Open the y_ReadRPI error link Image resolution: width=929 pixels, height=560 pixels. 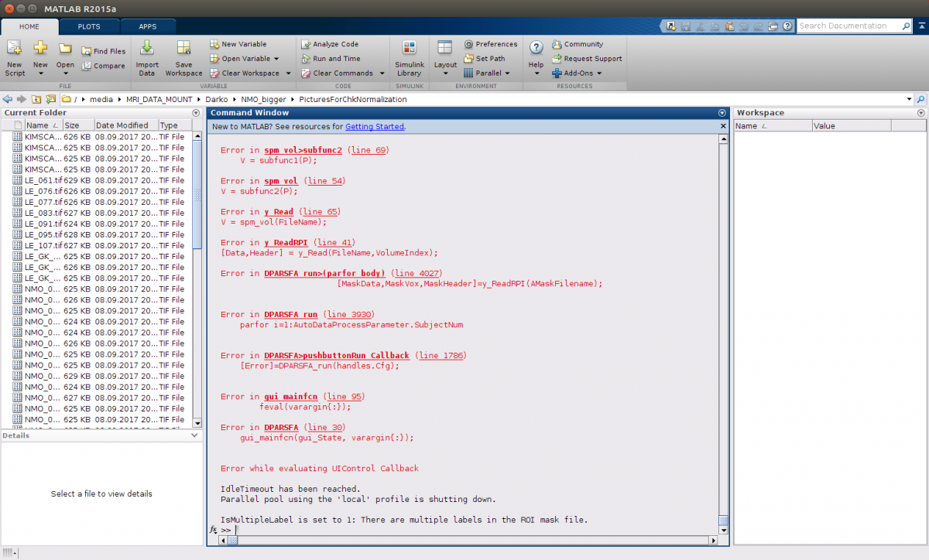[x=286, y=243]
